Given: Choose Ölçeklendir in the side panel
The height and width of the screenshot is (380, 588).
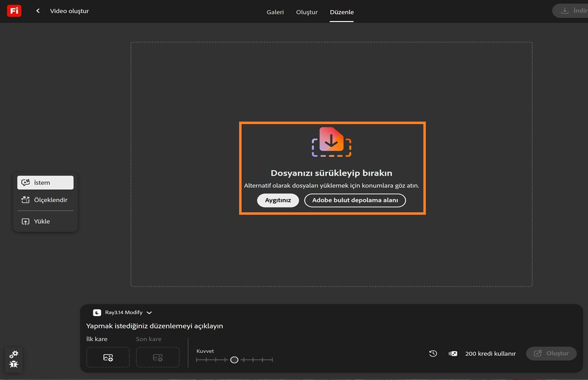Looking at the screenshot, I should click(x=45, y=200).
